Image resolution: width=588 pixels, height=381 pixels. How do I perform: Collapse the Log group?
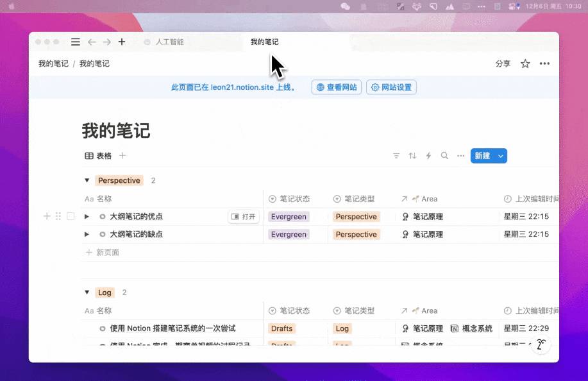click(87, 292)
